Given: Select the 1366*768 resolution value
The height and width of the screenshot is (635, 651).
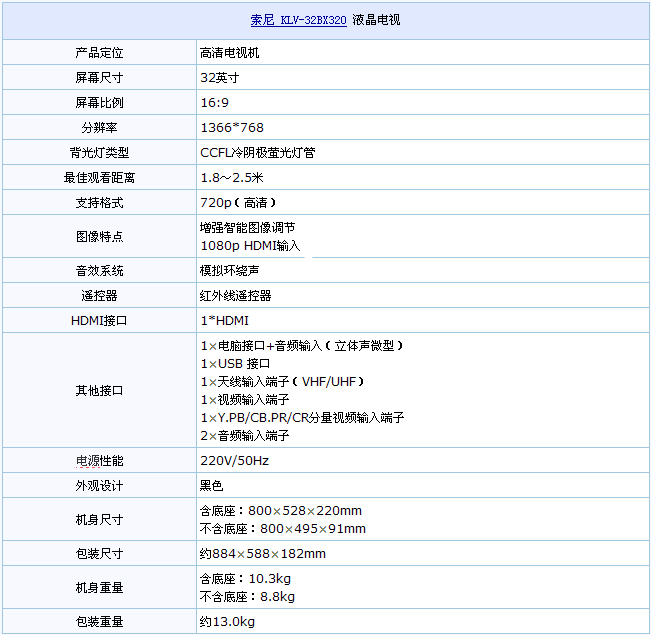Looking at the screenshot, I should [232, 127].
